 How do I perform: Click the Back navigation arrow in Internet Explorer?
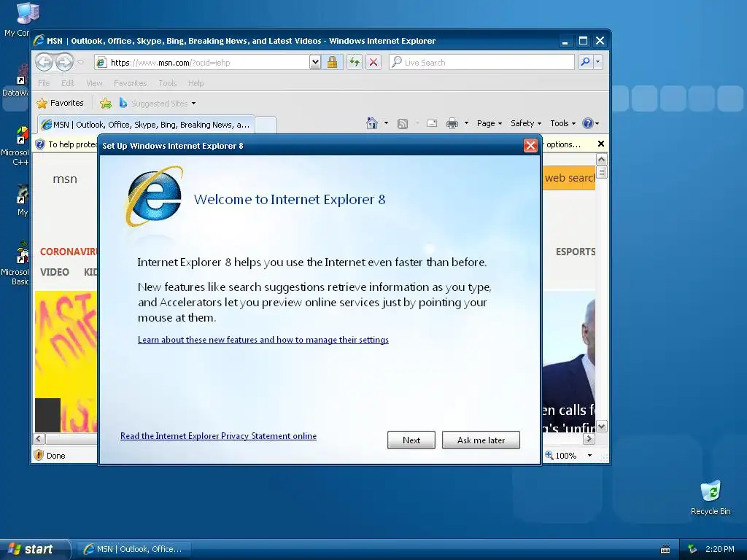pos(44,62)
